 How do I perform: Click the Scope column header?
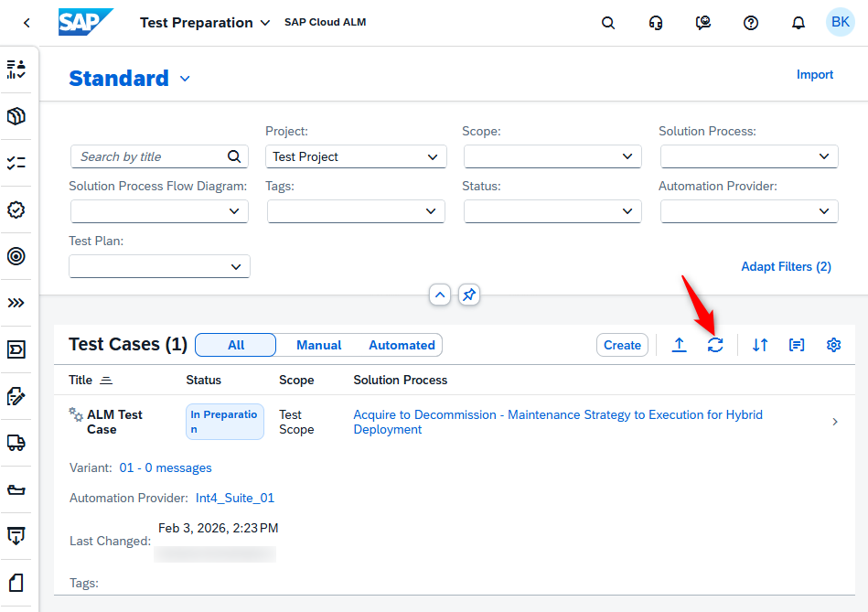tap(296, 380)
